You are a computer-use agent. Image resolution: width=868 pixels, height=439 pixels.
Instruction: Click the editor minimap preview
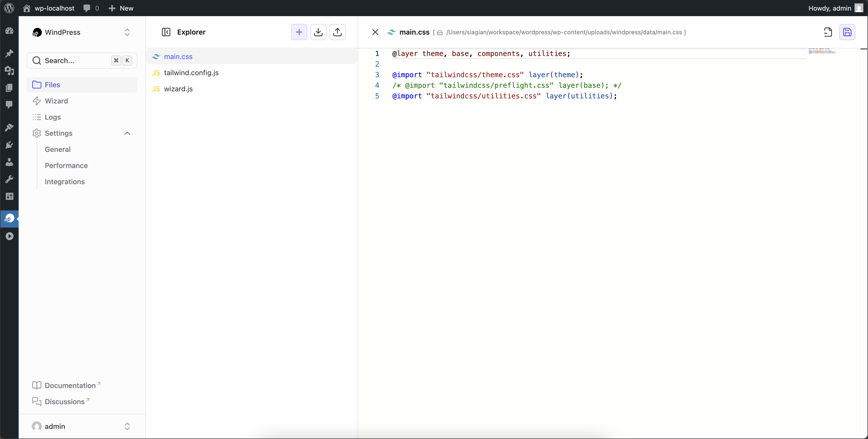(x=822, y=51)
